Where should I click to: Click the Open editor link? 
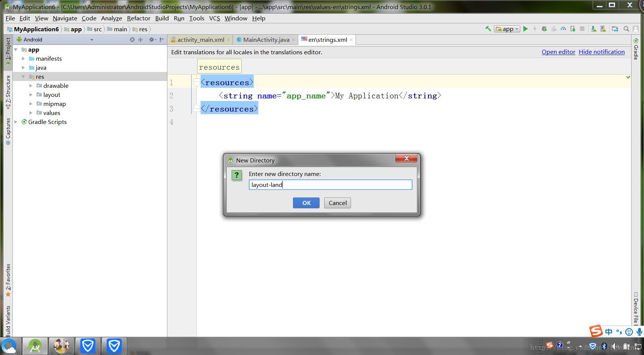(558, 52)
